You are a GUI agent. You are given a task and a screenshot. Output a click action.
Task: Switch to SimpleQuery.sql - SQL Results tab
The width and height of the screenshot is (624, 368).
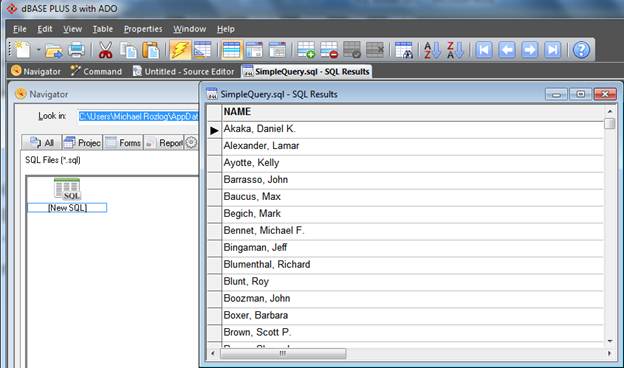coord(306,71)
